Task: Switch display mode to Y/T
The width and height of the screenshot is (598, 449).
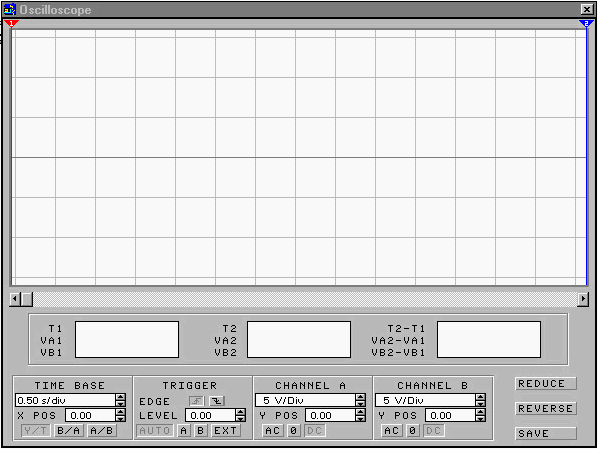Action: pos(35,431)
